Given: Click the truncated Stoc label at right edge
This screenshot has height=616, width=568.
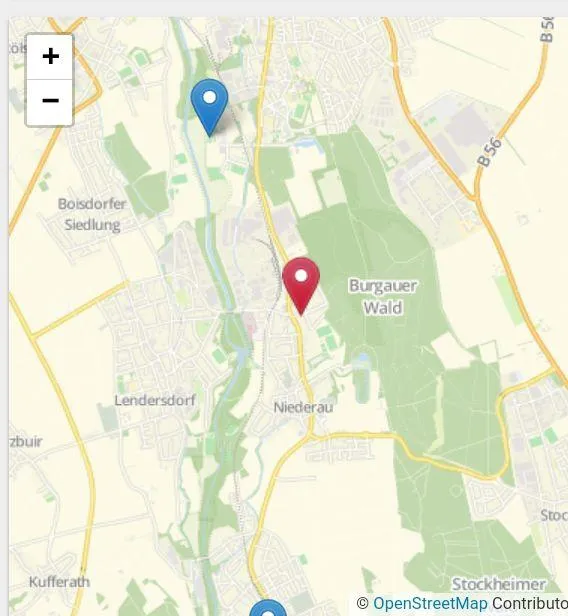Looking at the screenshot, I should [554, 515].
